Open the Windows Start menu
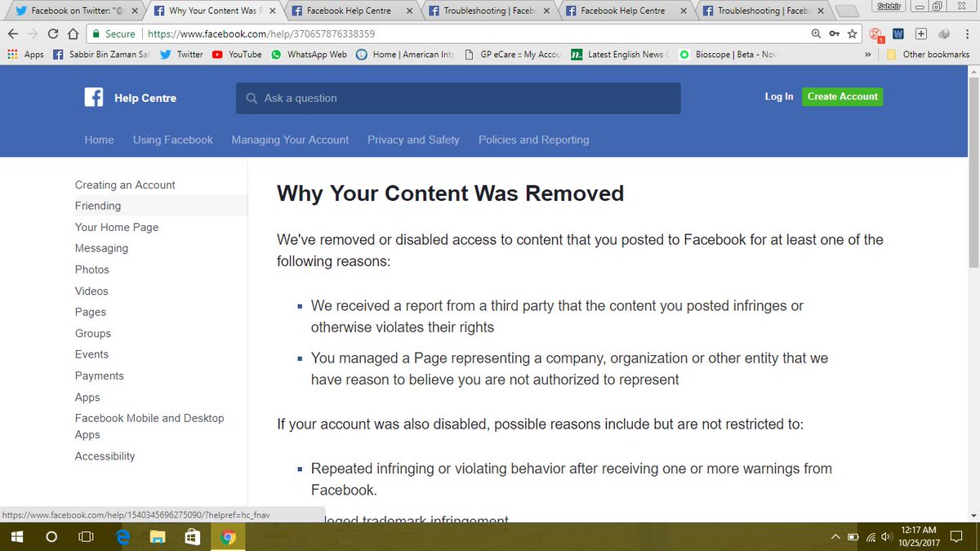The height and width of the screenshot is (551, 980). click(17, 537)
